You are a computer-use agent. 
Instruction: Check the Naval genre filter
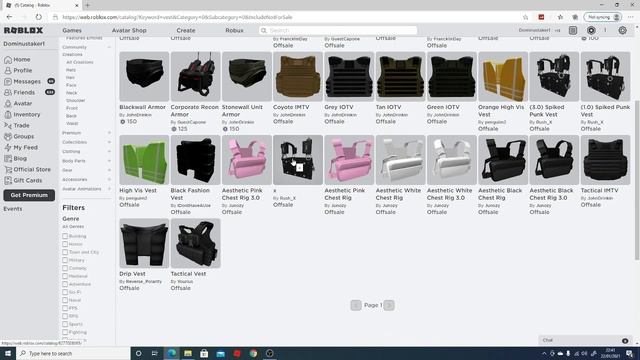65,300
